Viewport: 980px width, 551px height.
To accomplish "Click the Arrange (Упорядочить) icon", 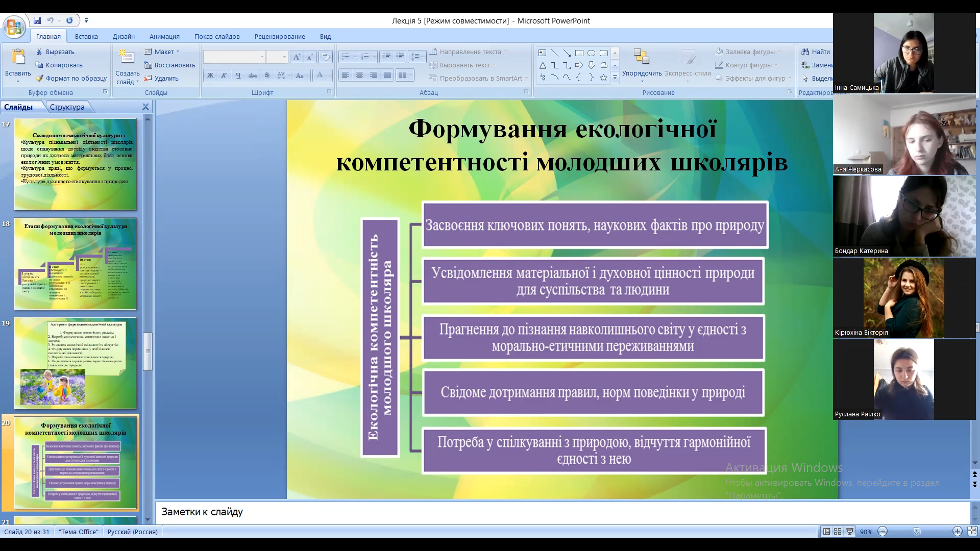I will 642,57.
